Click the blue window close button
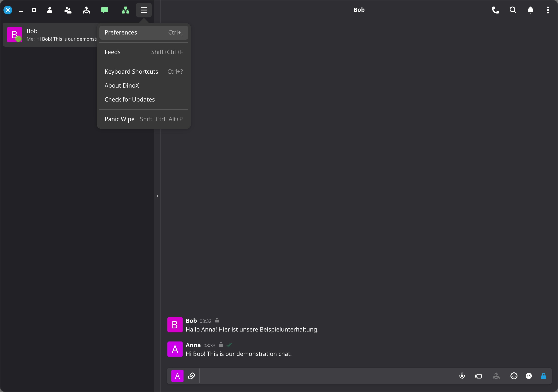Screen dimensions: 558x392 (8, 10)
